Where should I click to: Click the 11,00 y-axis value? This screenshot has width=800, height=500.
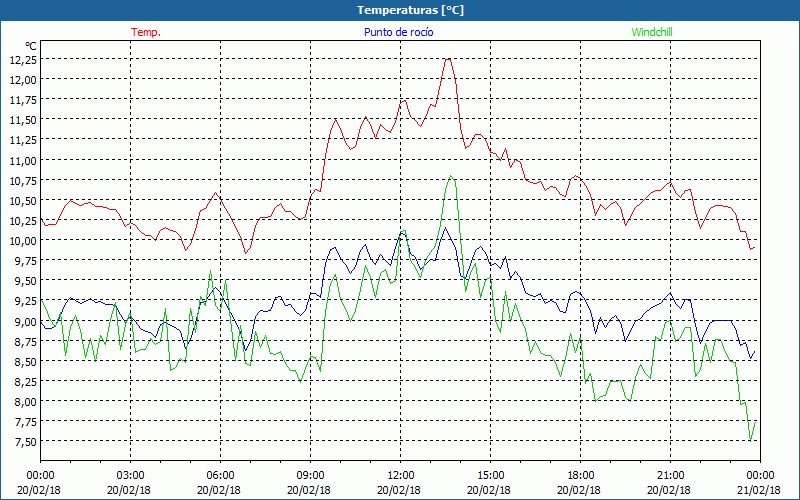click(x=23, y=160)
